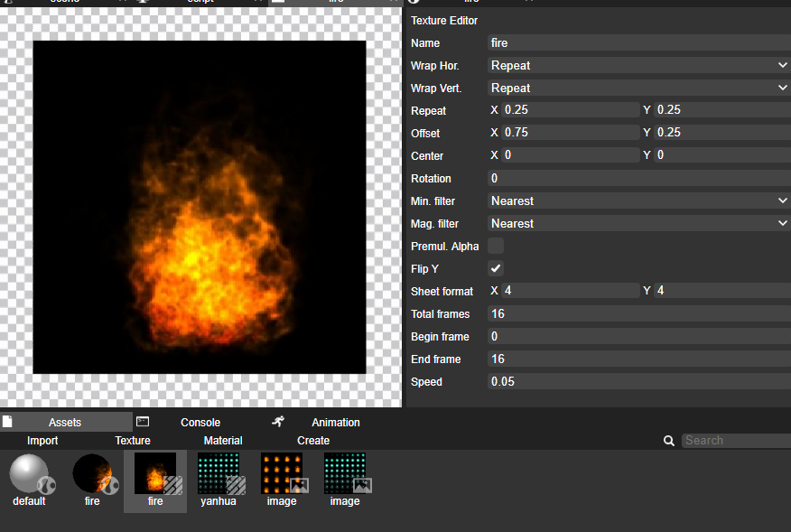
Task: Click the Console terminal icon
Action: [143, 422]
